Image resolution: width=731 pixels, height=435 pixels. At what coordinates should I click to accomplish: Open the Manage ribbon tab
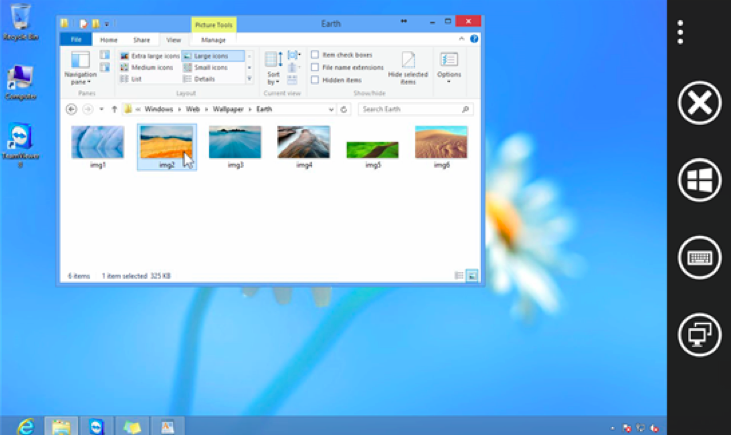click(x=214, y=40)
